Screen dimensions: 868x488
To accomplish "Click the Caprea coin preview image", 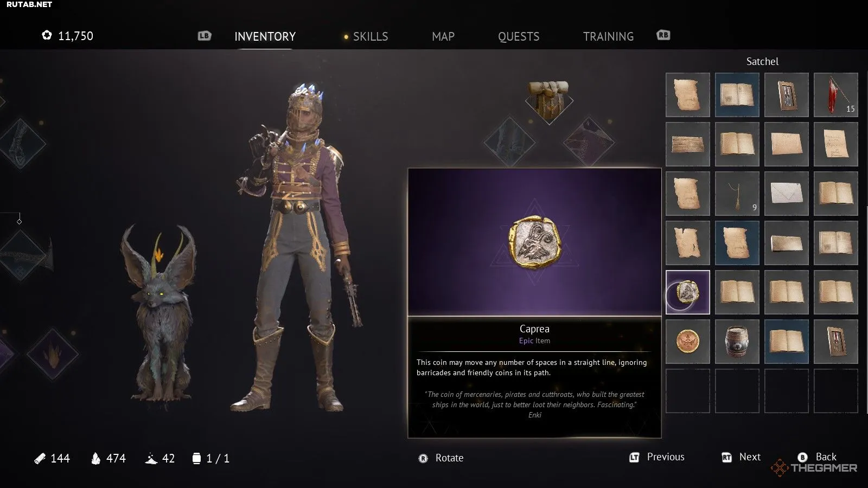I will coord(534,242).
